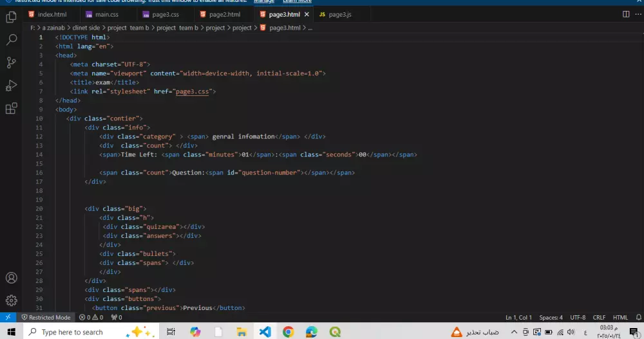This screenshot has height=339, width=644.
Task: Switch to Visual Studio Code taskbar icon
Action: click(265, 332)
